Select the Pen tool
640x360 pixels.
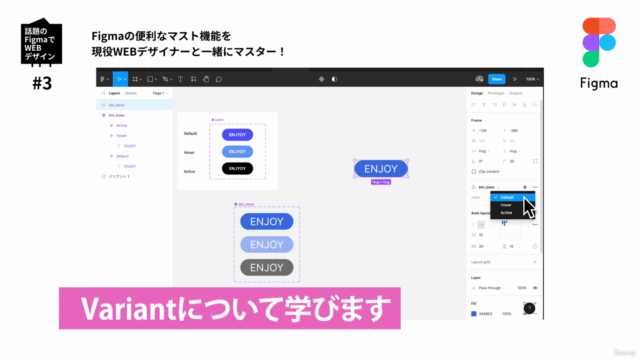point(165,79)
